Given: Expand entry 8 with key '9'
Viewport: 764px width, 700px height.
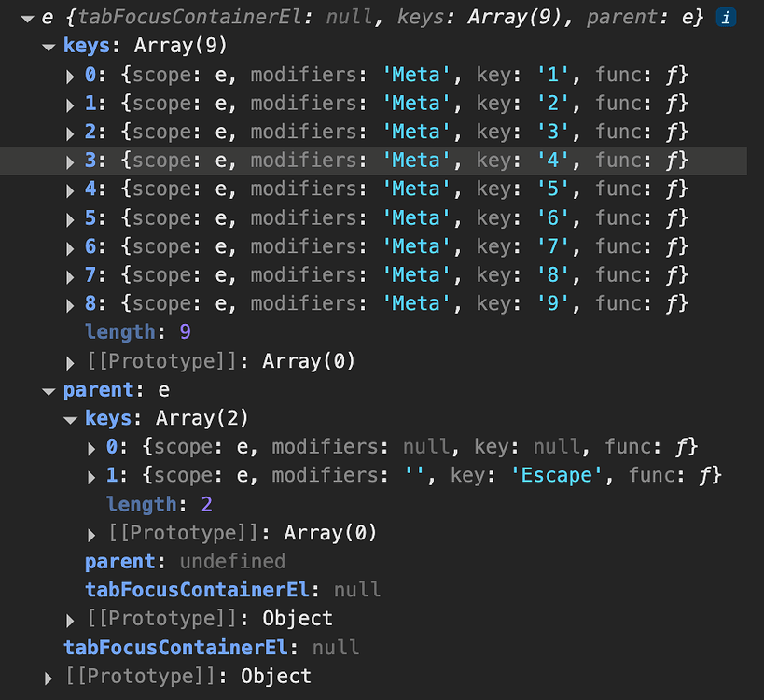Looking at the screenshot, I should click(72, 303).
